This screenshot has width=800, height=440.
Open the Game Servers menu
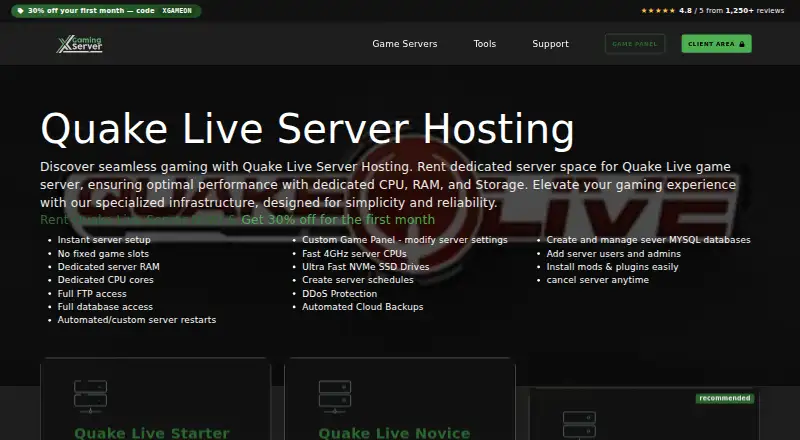pyautogui.click(x=405, y=44)
